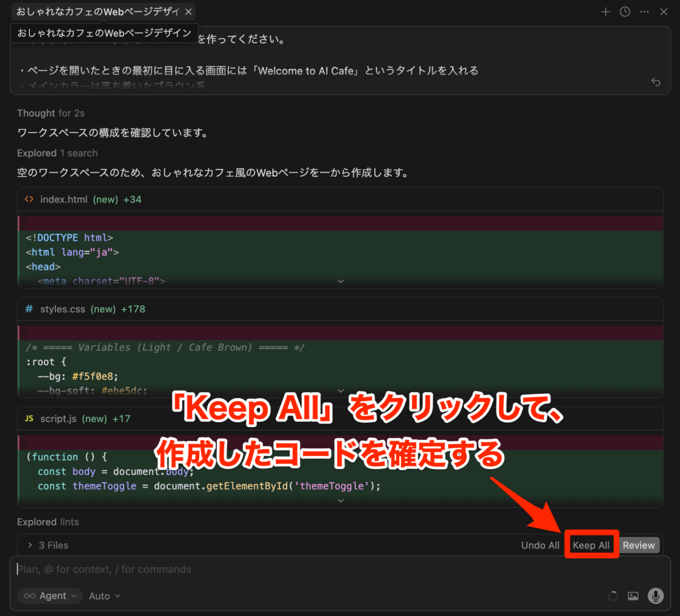Open chat history via the clock icon
680x616 pixels.
click(x=624, y=11)
